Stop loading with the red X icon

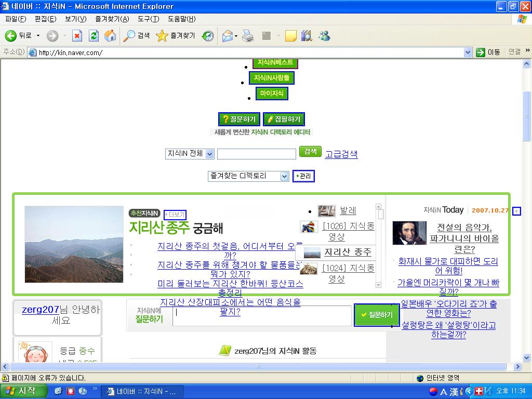[x=77, y=36]
